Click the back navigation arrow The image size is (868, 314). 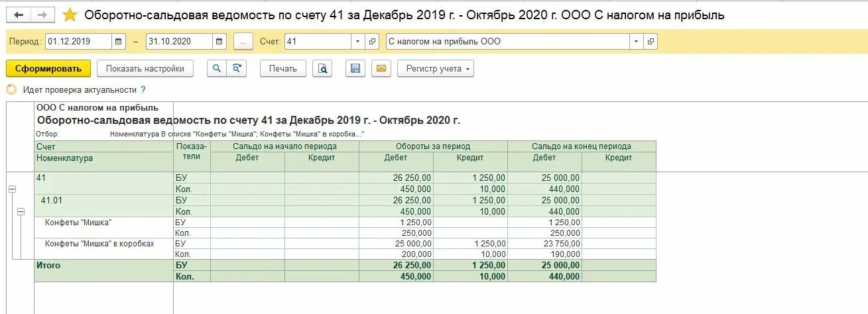(19, 15)
